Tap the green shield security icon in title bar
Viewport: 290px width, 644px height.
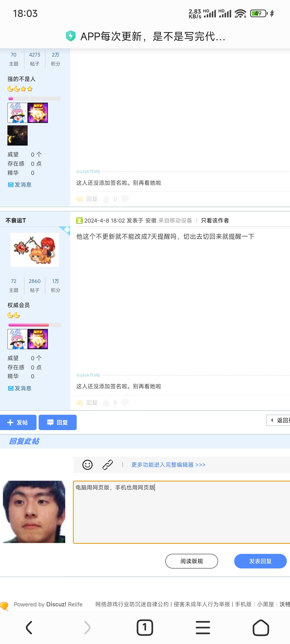70,36
